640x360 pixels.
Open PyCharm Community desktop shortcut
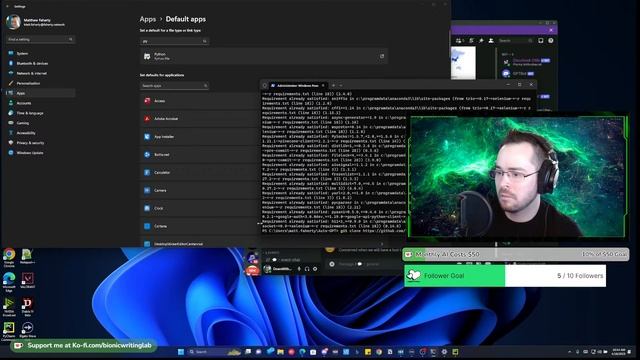click(x=9, y=331)
